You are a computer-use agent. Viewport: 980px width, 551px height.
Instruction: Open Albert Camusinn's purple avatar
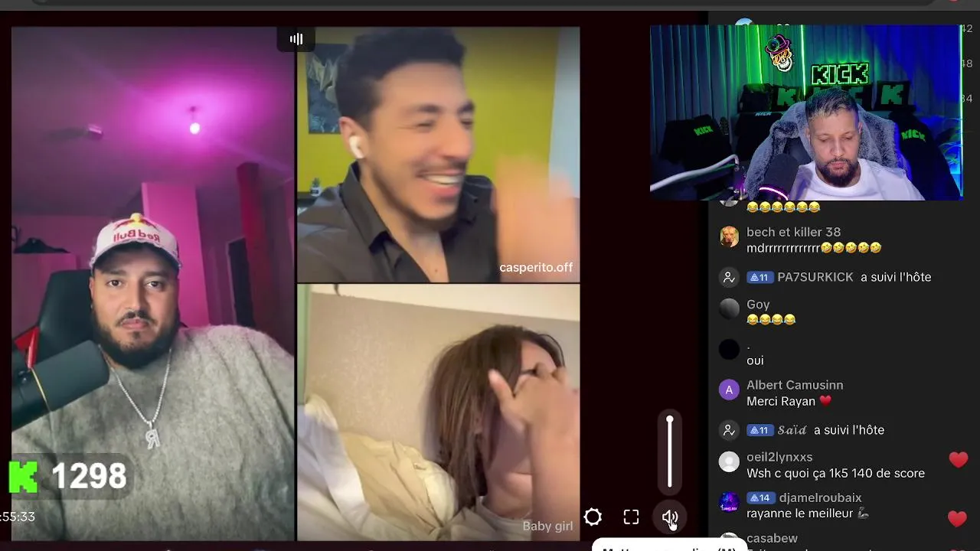pos(729,390)
